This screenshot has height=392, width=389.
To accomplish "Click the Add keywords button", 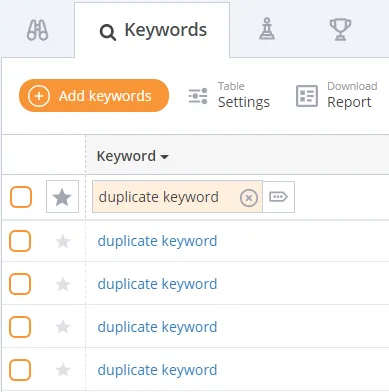I will 94,96.
